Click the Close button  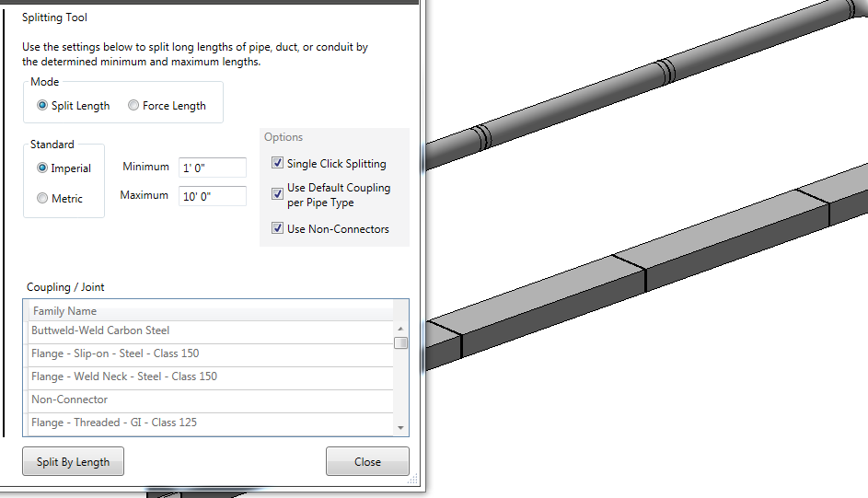tap(367, 461)
